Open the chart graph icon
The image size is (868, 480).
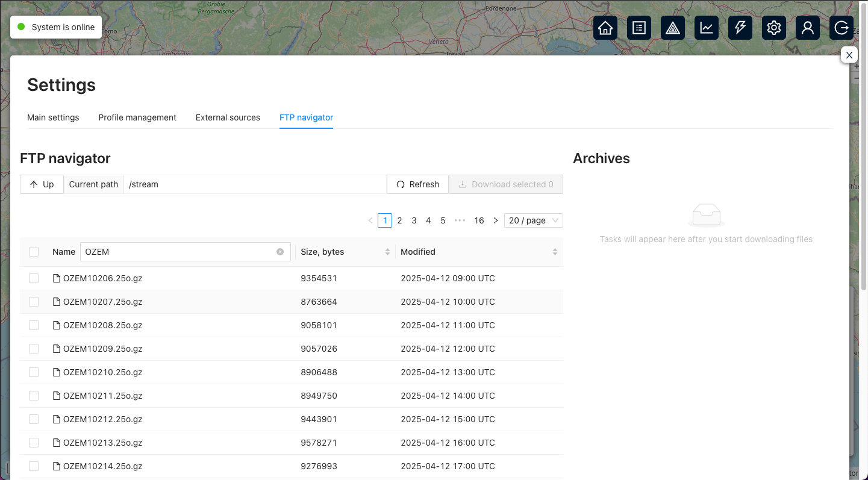pos(707,28)
